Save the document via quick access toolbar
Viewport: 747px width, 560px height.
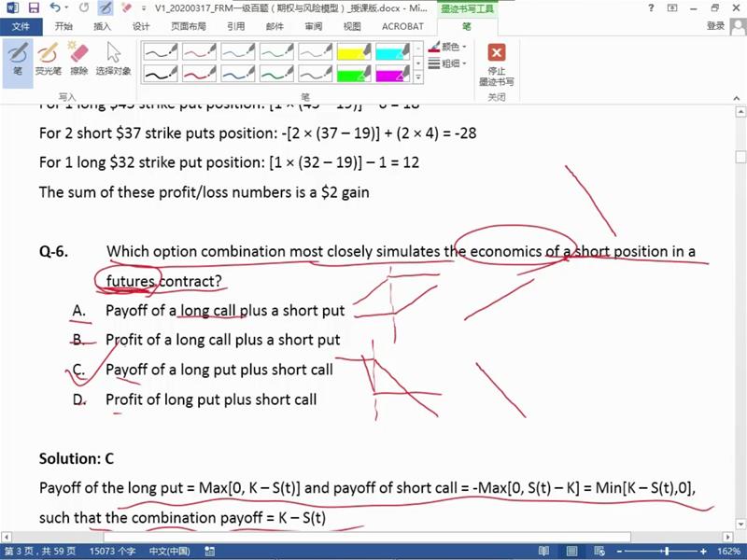[34, 8]
